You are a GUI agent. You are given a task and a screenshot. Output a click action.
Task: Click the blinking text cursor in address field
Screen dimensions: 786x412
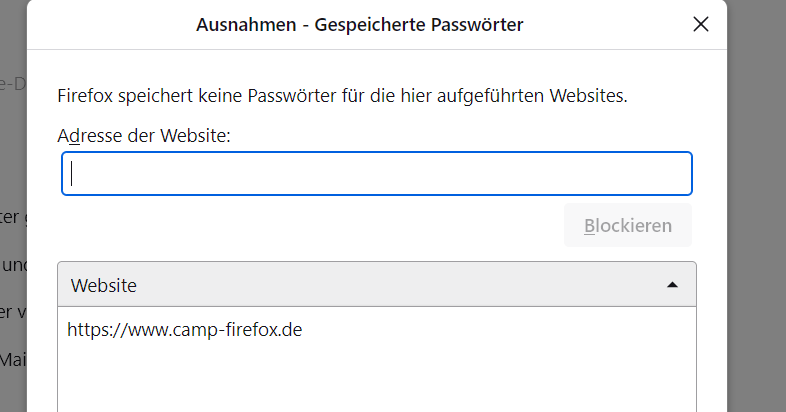(73, 173)
